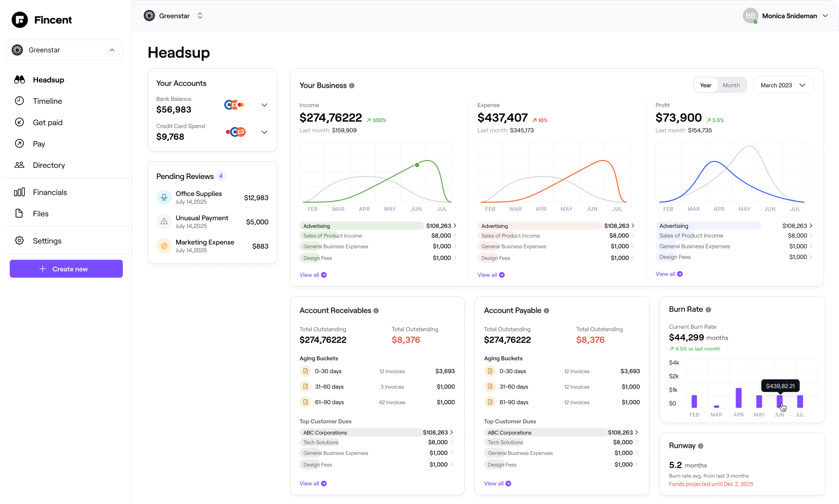
Task: Click the Pending Reviews count badge 4
Action: pyautogui.click(x=221, y=176)
